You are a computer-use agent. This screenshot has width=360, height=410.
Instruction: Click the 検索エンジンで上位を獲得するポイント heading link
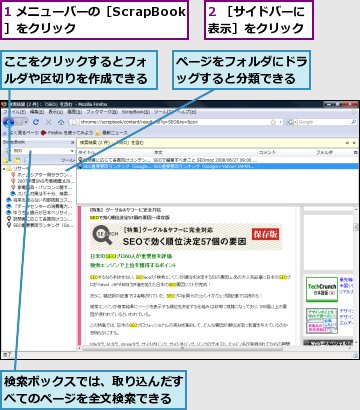coord(133,265)
